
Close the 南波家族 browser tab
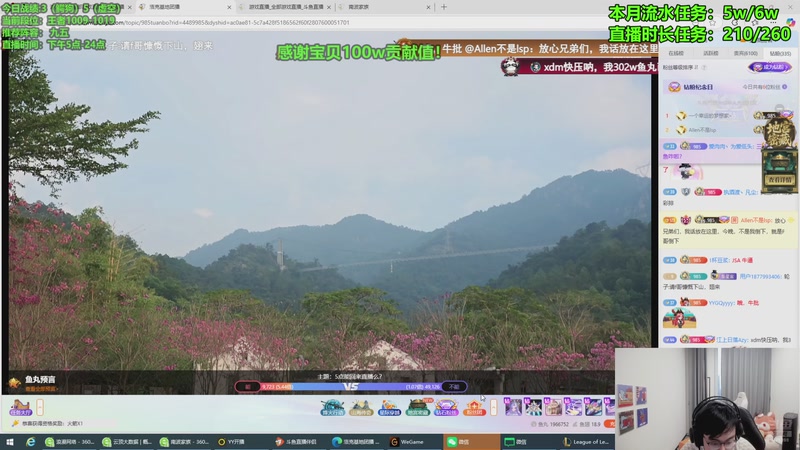[x=428, y=7]
